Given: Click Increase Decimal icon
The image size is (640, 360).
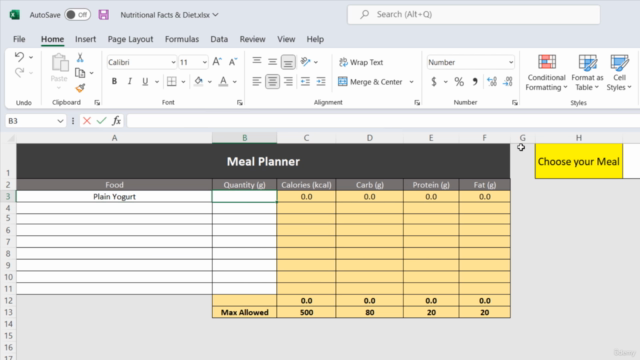Looking at the screenshot, I should coord(492,82).
